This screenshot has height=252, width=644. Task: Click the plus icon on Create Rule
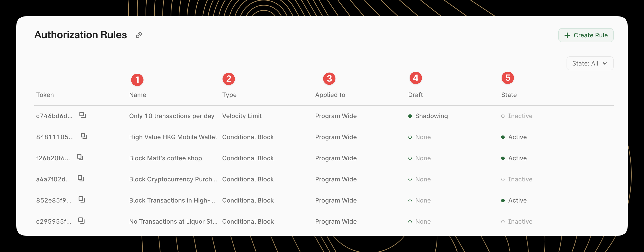point(567,35)
